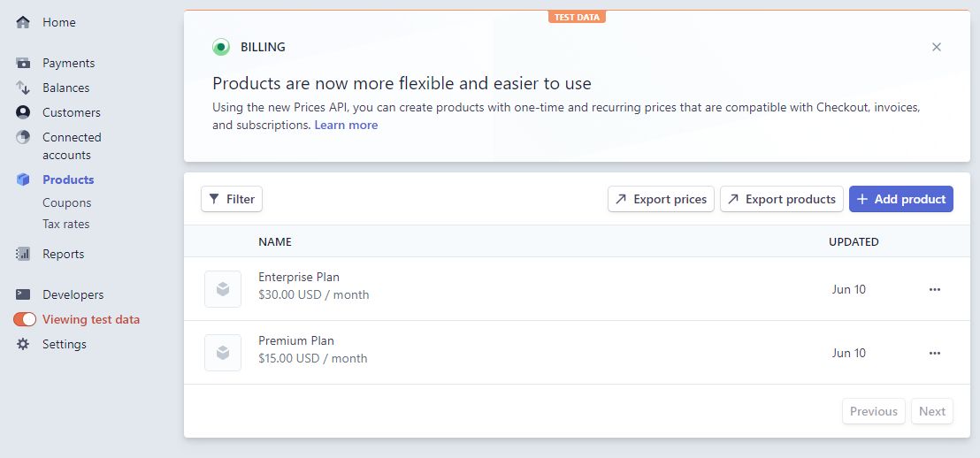Click the Reports chart icon
Screen dimensions: 980x458
pos(23,254)
